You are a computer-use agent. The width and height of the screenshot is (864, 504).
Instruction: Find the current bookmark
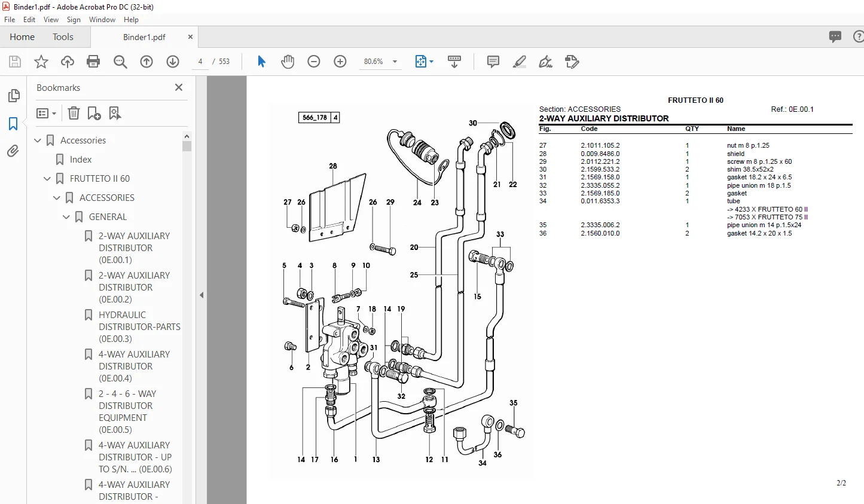[115, 113]
